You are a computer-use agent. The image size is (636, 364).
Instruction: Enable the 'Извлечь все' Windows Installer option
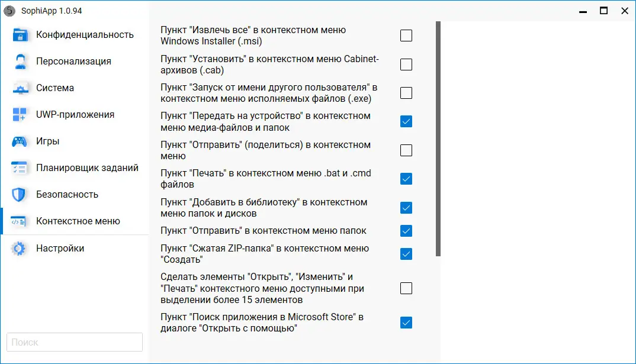[x=406, y=36]
